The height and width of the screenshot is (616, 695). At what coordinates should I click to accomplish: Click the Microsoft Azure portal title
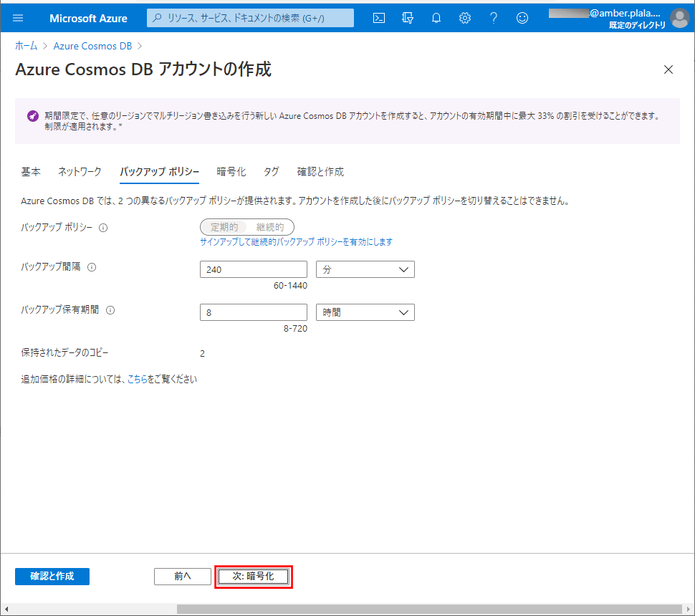[88, 18]
